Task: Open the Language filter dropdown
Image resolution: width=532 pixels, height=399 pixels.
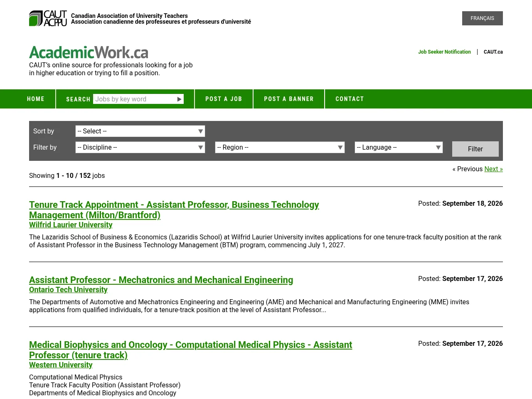Action: pyautogui.click(x=399, y=148)
